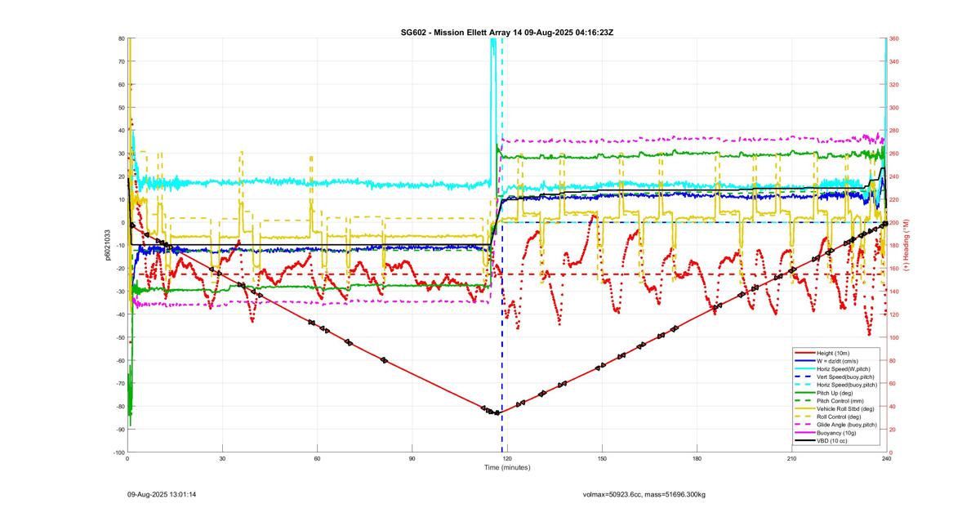
Task: Click the '340' tick on the heading axis
Action: 894,61
